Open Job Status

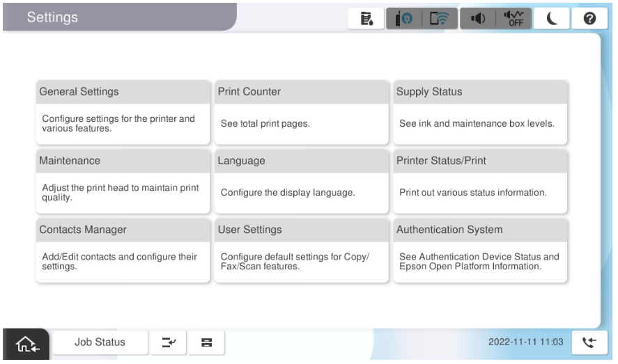[100, 342]
